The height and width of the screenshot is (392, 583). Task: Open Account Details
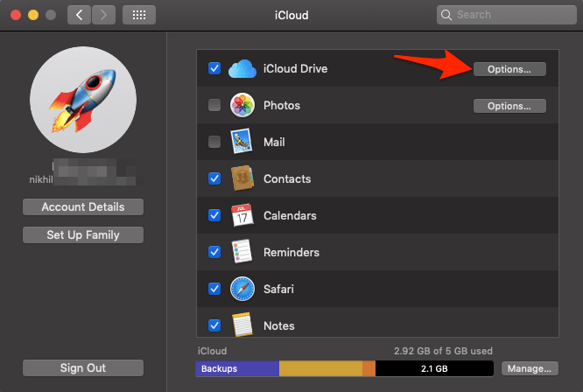(83, 207)
